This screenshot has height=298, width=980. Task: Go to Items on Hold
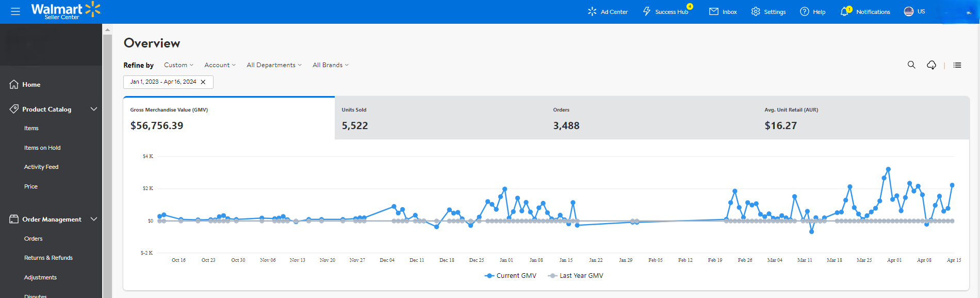(42, 148)
